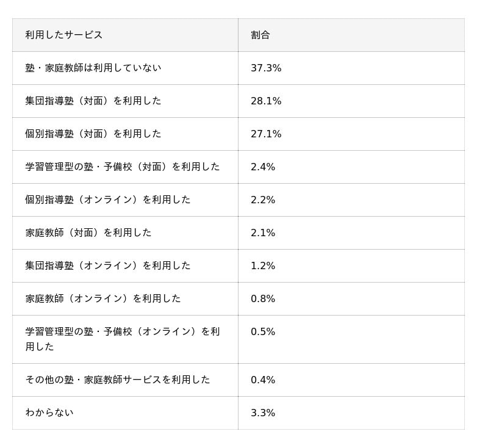Select 学習管理型の塾・予備校（対面）を利用した cell

pyautogui.click(x=123, y=167)
